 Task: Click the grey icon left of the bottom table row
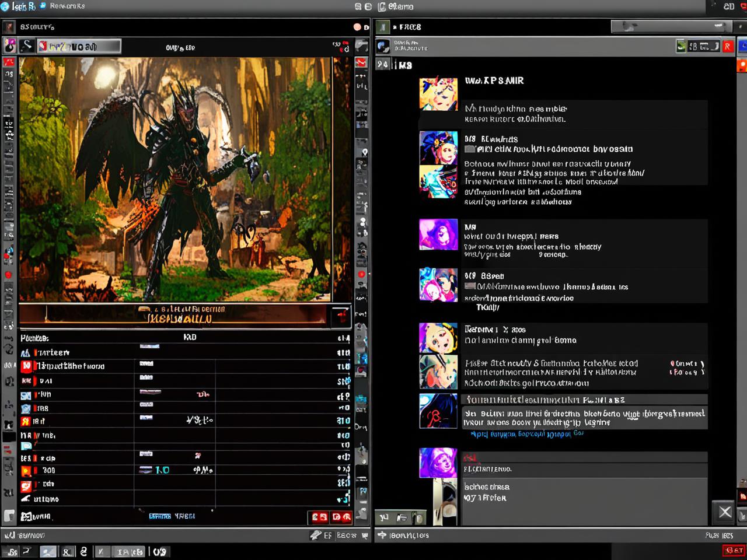[x=26, y=516]
